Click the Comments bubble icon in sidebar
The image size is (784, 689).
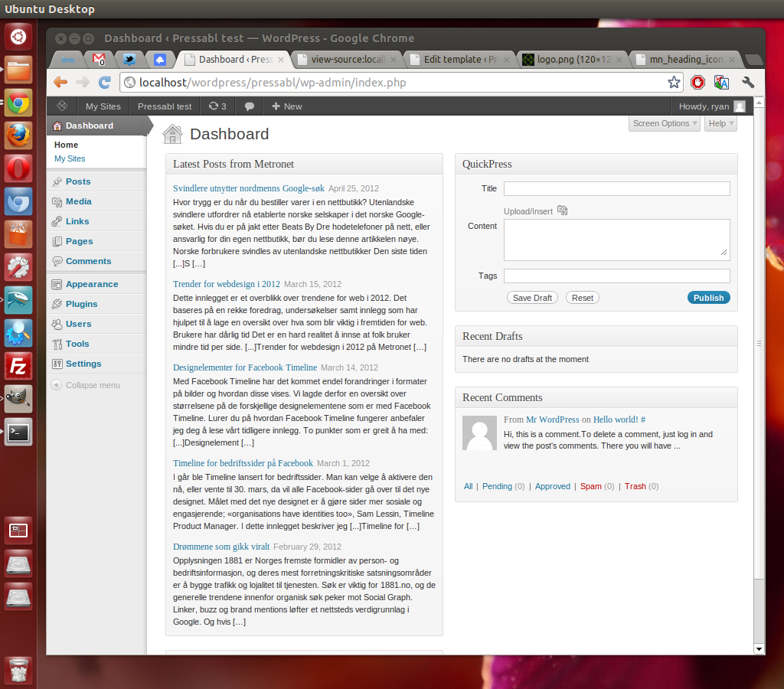tap(57, 261)
